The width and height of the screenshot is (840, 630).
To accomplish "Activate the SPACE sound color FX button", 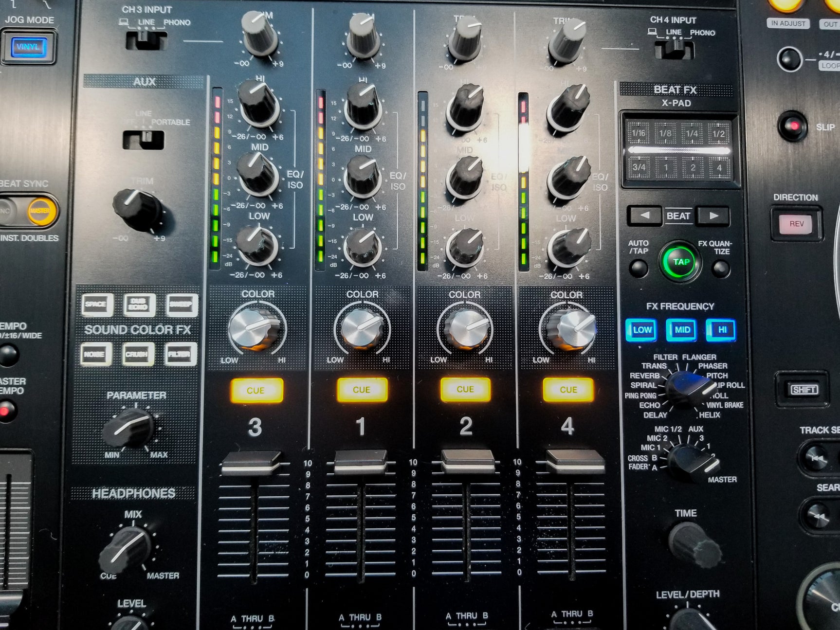I will 96,305.
